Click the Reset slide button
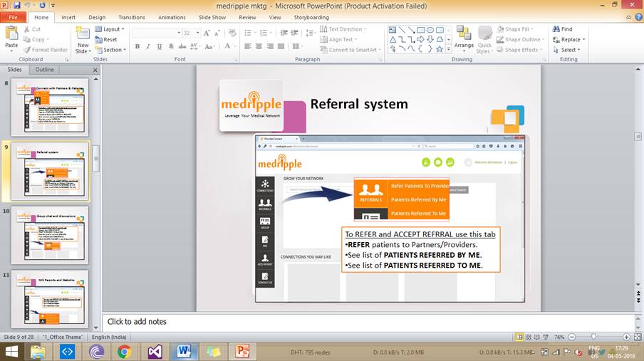This screenshot has height=361, width=644. [110, 40]
